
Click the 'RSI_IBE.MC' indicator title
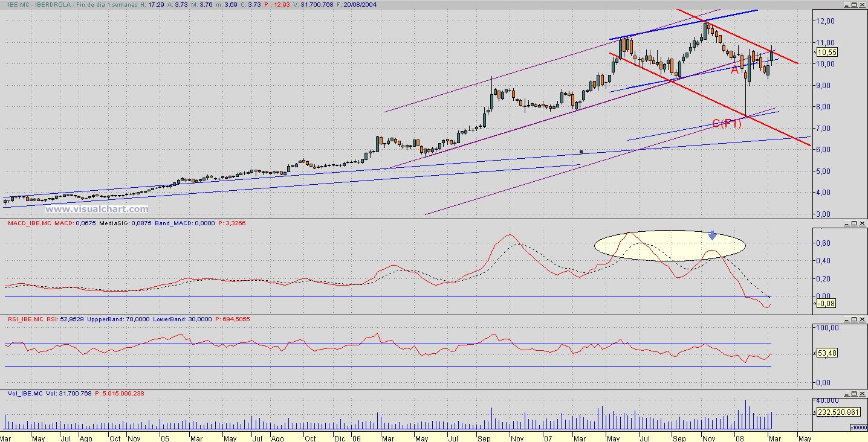click(26, 319)
